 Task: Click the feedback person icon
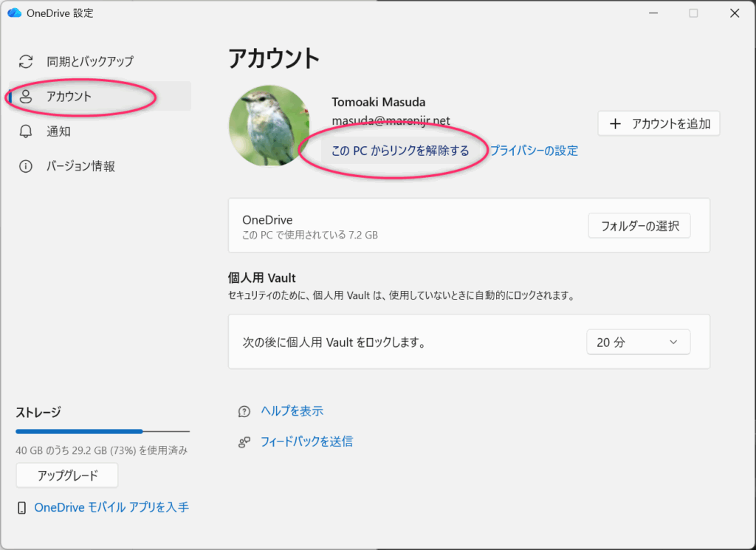click(x=244, y=442)
